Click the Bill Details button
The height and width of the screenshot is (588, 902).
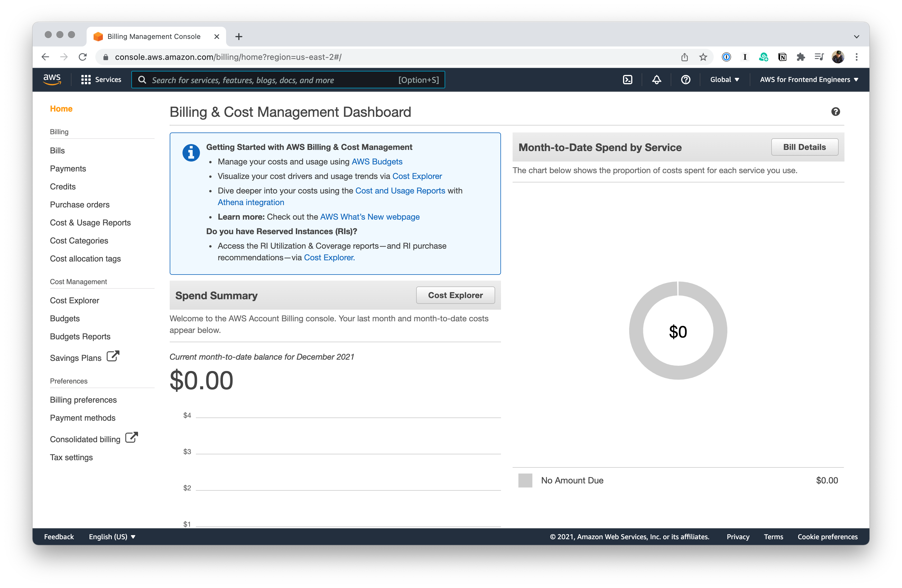click(x=805, y=147)
